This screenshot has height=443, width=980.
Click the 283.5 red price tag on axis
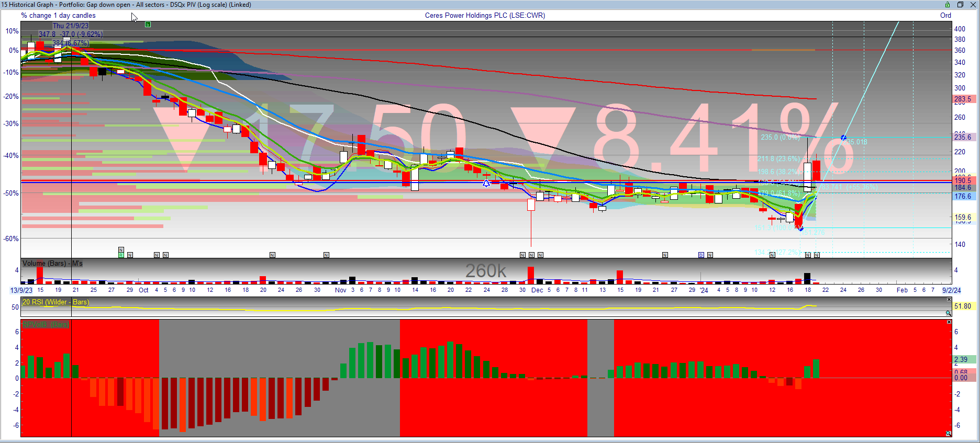pos(963,99)
